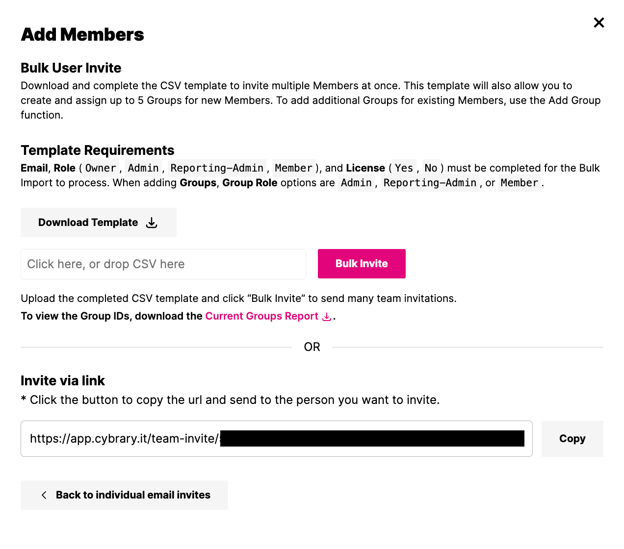Click the No license option label
The image size is (624, 549).
pos(431,168)
